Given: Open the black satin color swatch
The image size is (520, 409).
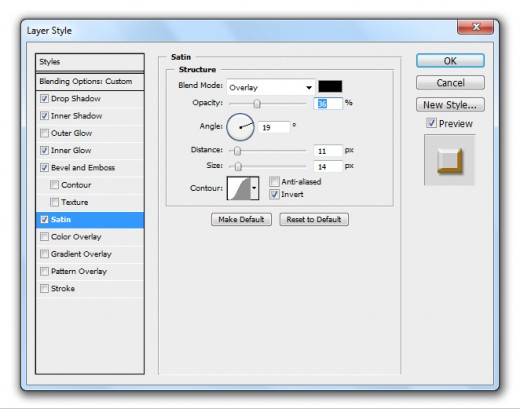Looking at the screenshot, I should click(330, 86).
